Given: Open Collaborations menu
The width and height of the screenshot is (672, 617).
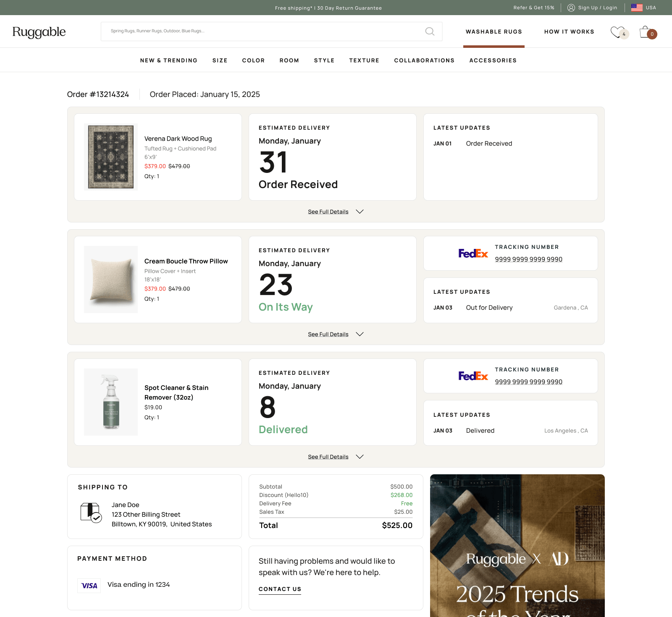Looking at the screenshot, I should 424,60.
